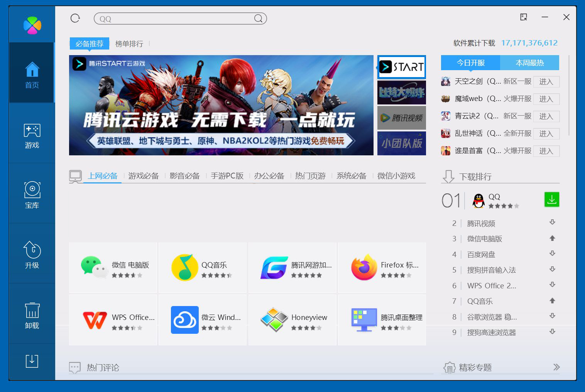Image resolution: width=585 pixels, height=392 pixels.
Task: Open the window menu icon beside minimize
Action: pos(523,17)
